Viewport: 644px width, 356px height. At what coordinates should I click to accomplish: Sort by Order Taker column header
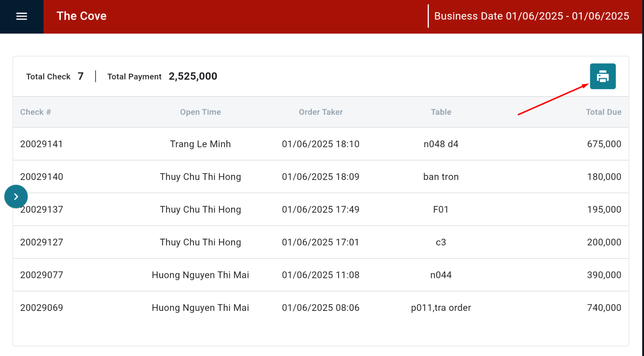321,112
